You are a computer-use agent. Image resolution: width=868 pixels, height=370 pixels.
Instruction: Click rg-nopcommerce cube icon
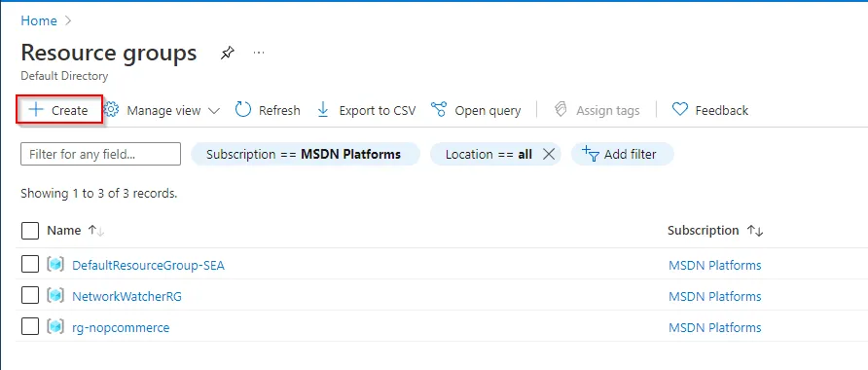coord(55,327)
